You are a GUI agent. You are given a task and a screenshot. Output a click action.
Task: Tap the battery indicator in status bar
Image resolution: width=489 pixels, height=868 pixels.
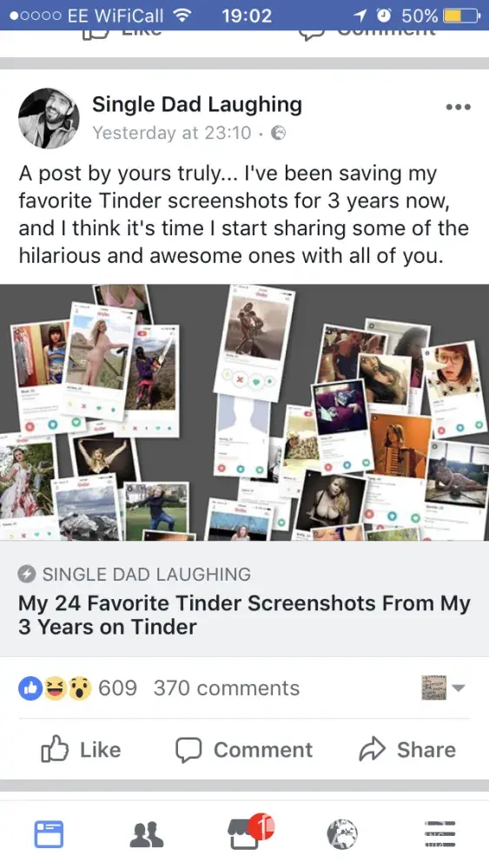point(461,16)
